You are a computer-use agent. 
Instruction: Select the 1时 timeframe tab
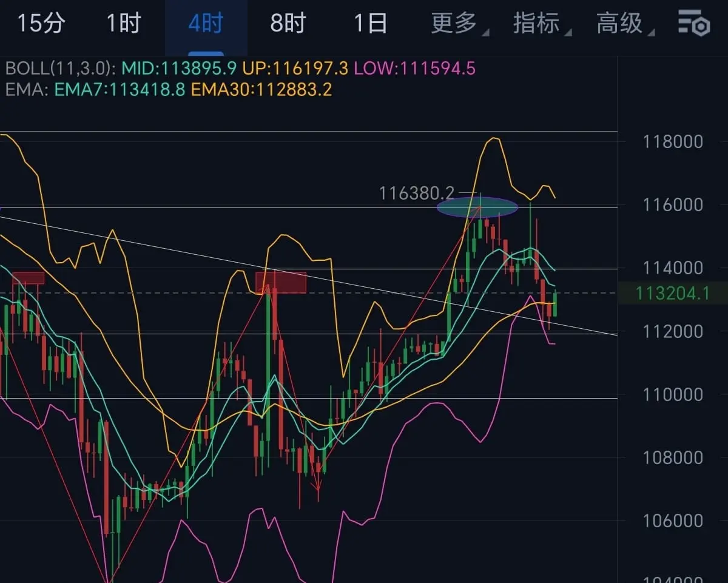124,24
